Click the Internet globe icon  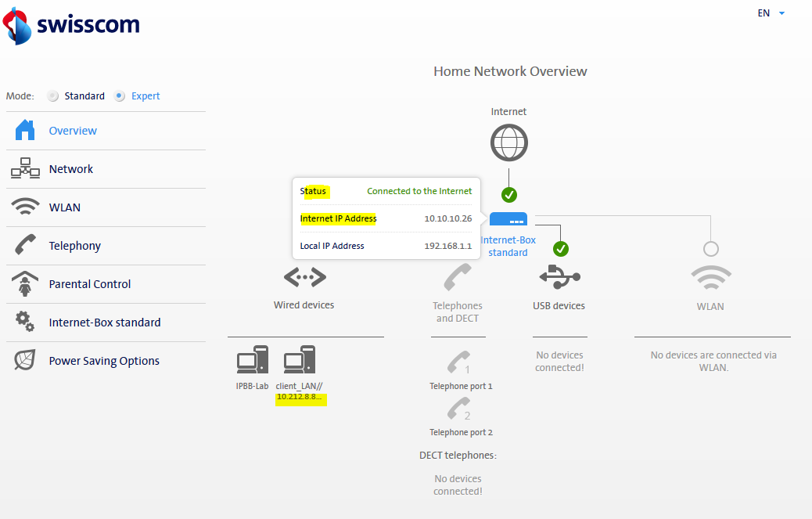pos(508,143)
